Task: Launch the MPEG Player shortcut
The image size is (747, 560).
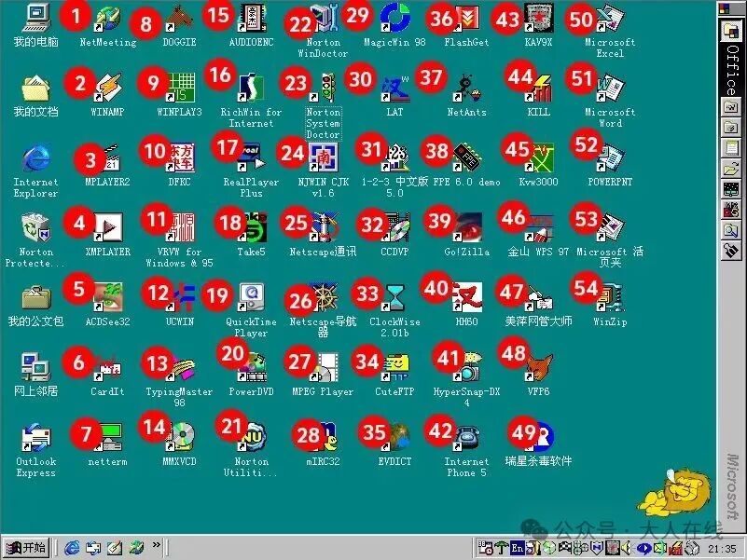Action: click(324, 368)
